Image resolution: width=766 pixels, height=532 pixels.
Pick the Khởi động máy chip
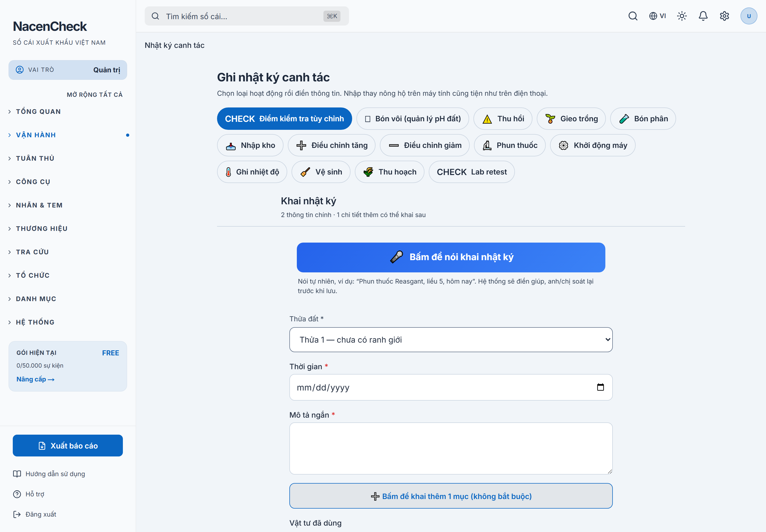point(593,145)
